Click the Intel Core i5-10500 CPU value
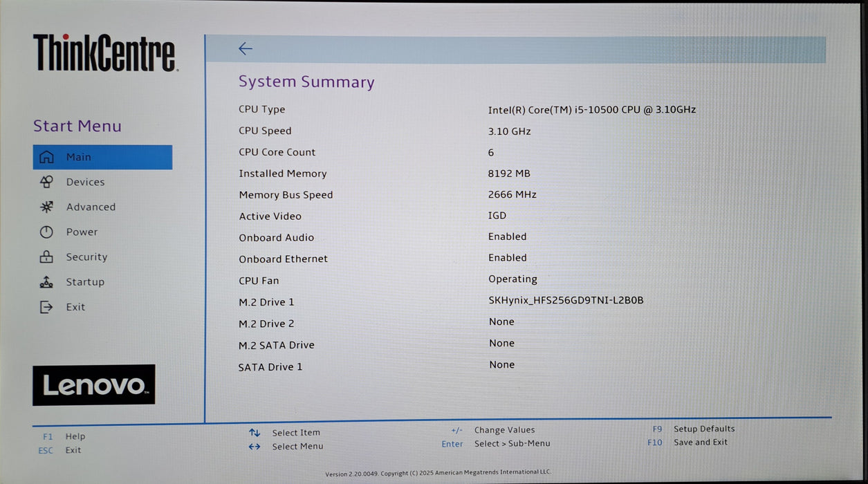The image size is (868, 484). 592,109
